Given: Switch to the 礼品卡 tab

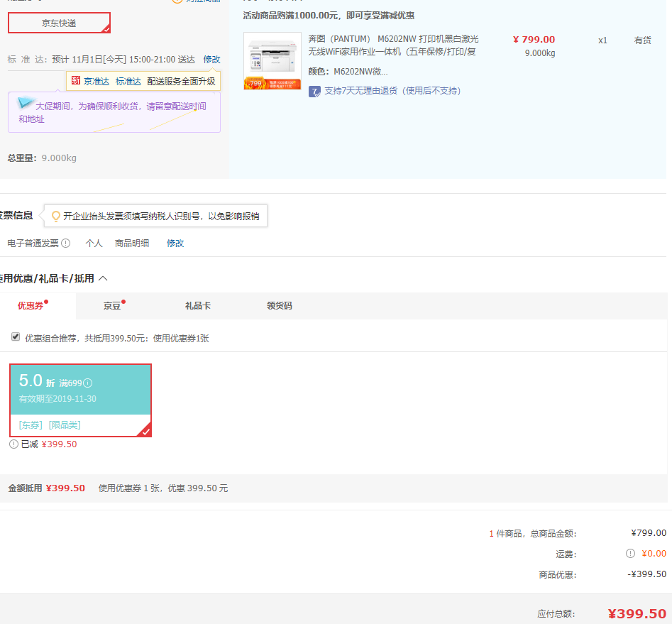Looking at the screenshot, I should tap(197, 306).
